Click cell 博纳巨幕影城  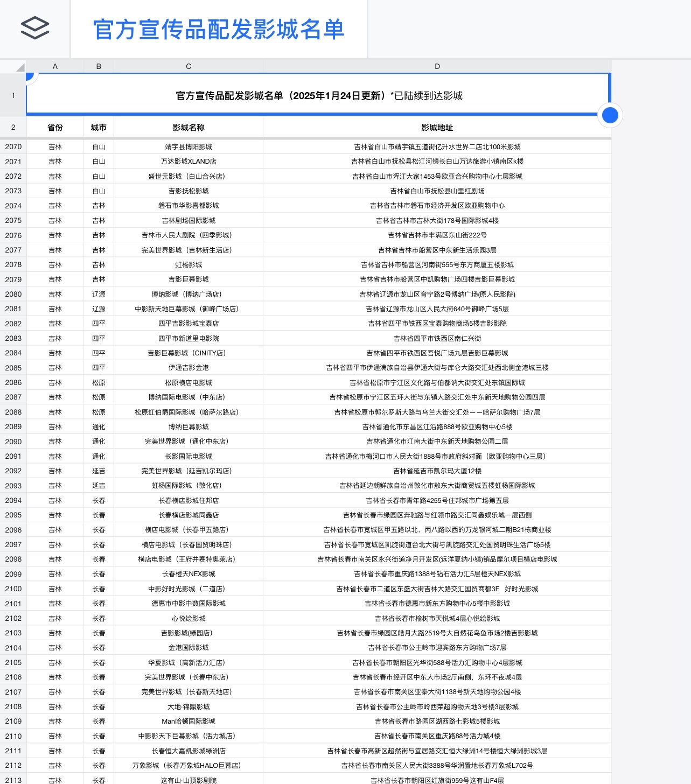point(189,426)
